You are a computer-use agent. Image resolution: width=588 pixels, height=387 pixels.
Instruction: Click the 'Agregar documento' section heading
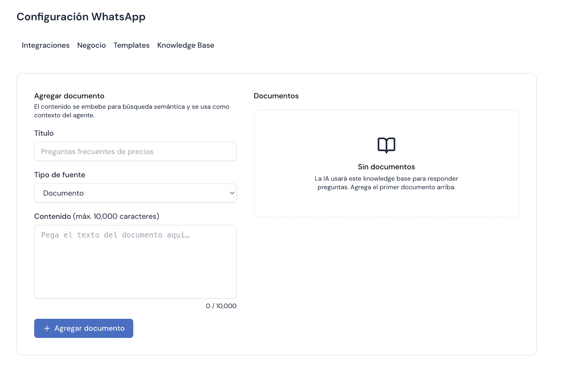click(69, 96)
